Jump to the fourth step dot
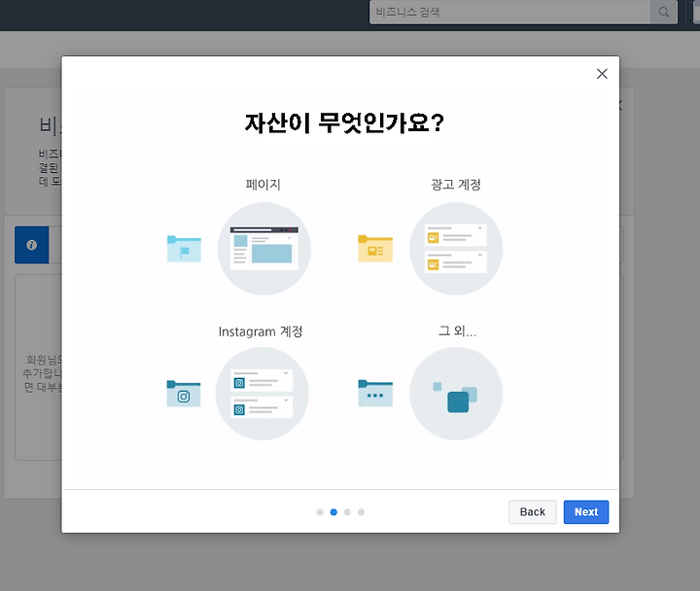Screen dimensions: 700x591 click(361, 512)
